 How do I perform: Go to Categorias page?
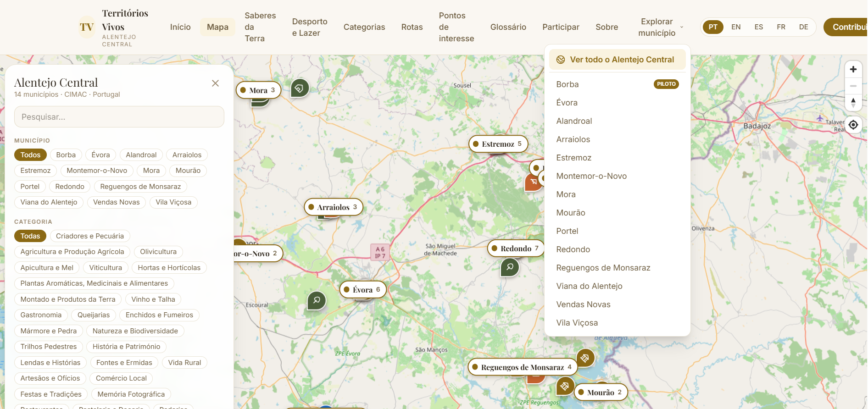[x=364, y=27]
